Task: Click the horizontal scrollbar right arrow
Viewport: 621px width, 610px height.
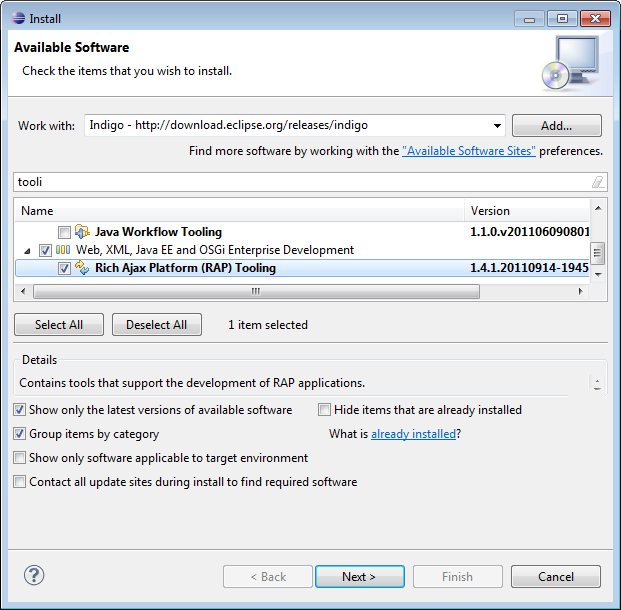Action: (x=581, y=292)
